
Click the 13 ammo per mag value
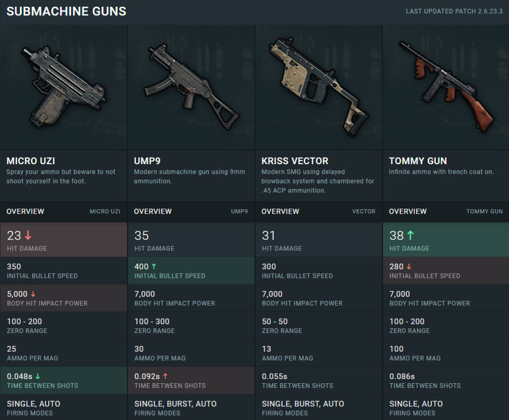coord(267,349)
